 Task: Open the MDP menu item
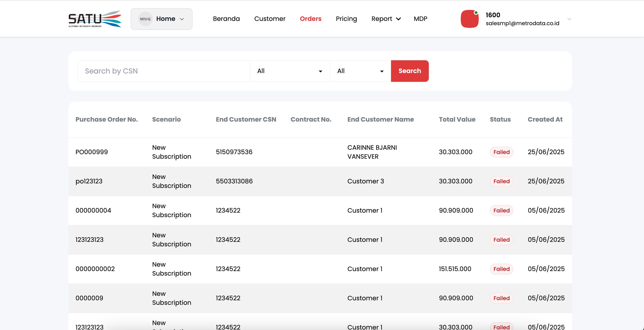coord(420,19)
